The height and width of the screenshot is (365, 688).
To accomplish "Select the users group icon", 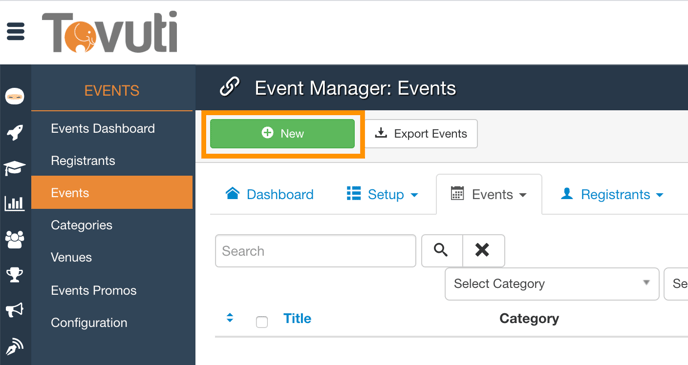I will [14, 240].
